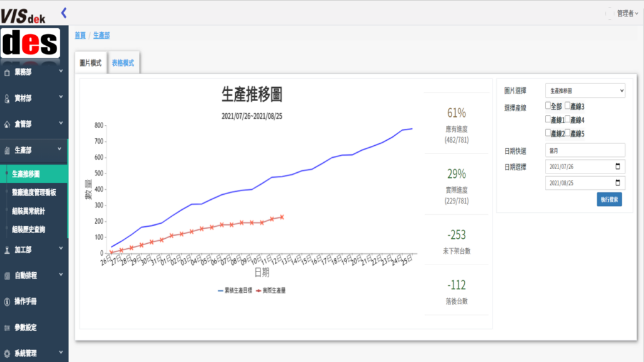Click the 倉管部 warehouse icon

[7, 124]
